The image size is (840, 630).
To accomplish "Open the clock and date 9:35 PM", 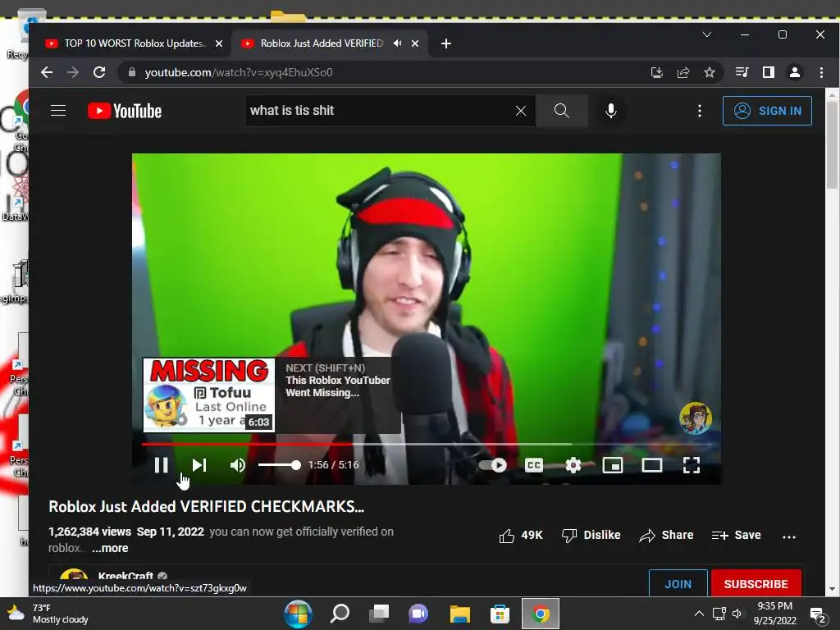I will (774, 614).
